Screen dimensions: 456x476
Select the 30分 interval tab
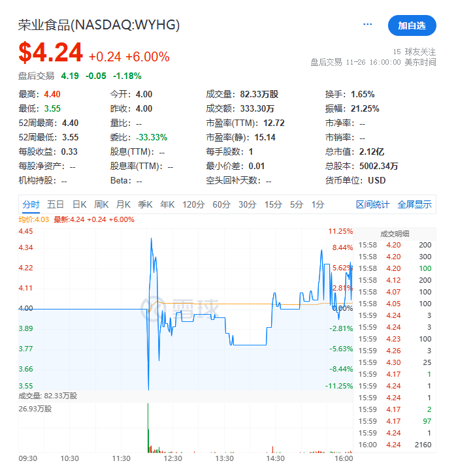point(248,204)
